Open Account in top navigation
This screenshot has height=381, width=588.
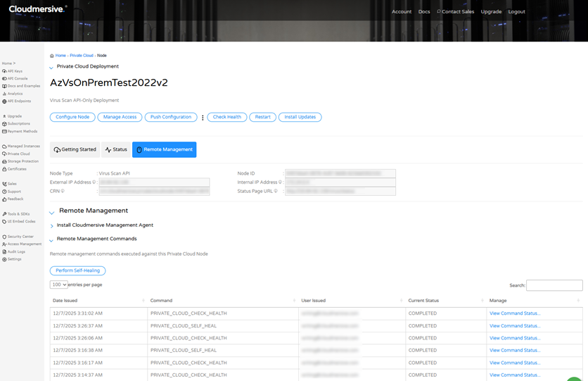pos(402,12)
